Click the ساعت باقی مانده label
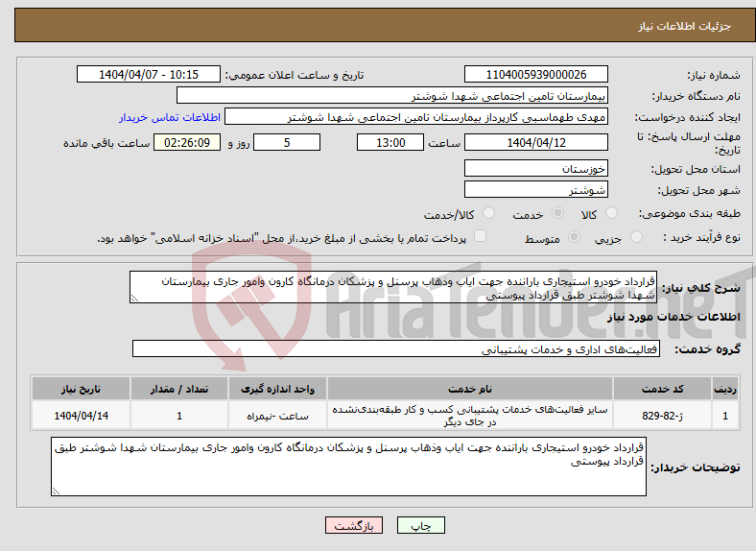Screen dimensions: 756x551 (106, 143)
